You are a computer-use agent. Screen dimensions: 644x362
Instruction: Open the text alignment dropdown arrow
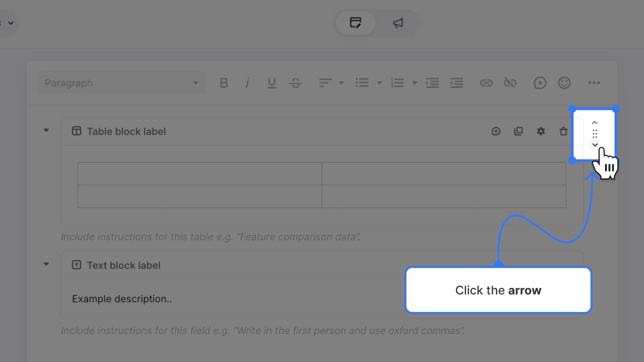point(342,83)
